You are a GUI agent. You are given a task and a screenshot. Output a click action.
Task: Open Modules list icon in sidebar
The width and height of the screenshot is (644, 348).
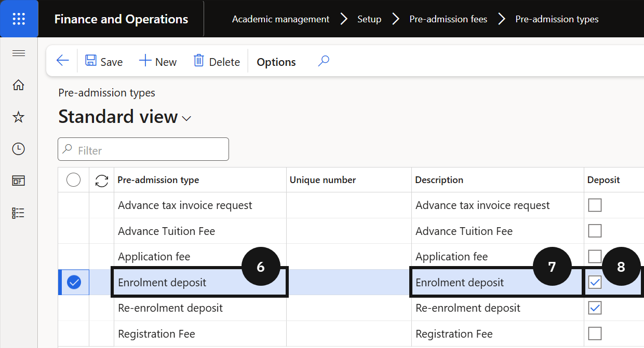pyautogui.click(x=19, y=213)
